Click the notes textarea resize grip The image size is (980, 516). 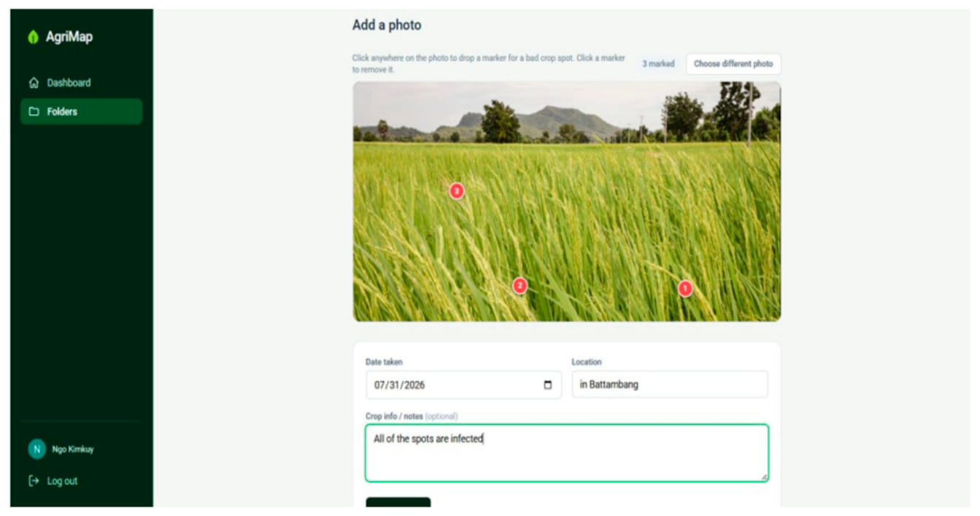(x=763, y=477)
